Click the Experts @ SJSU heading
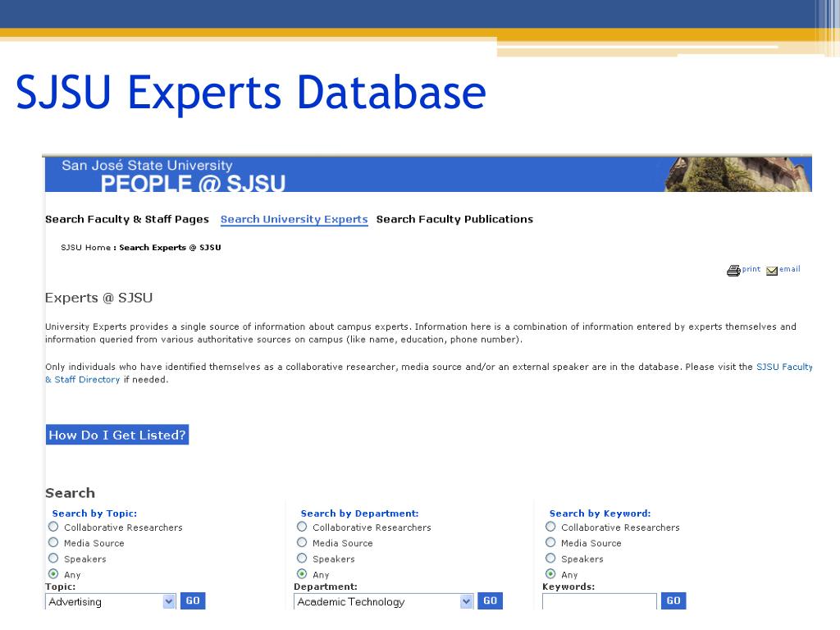 pos(99,298)
